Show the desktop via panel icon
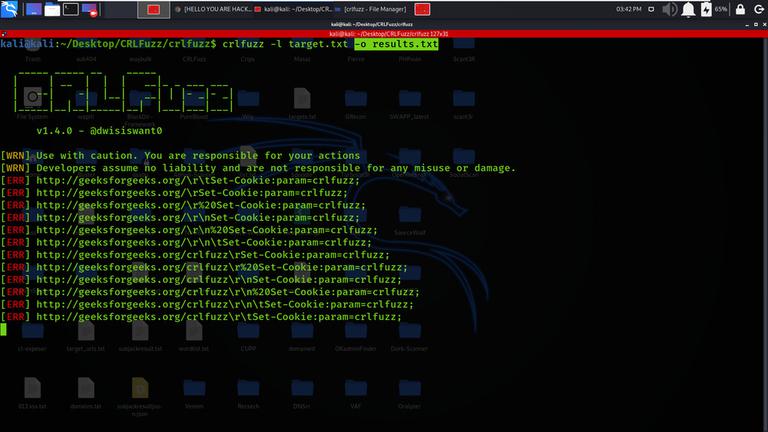 point(34,9)
